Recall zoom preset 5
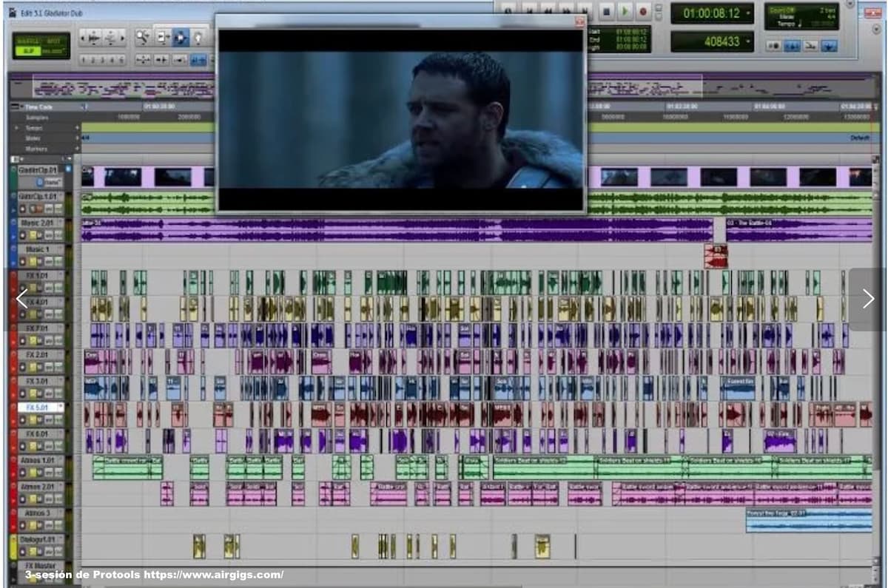The height and width of the screenshot is (588, 888). [121, 60]
